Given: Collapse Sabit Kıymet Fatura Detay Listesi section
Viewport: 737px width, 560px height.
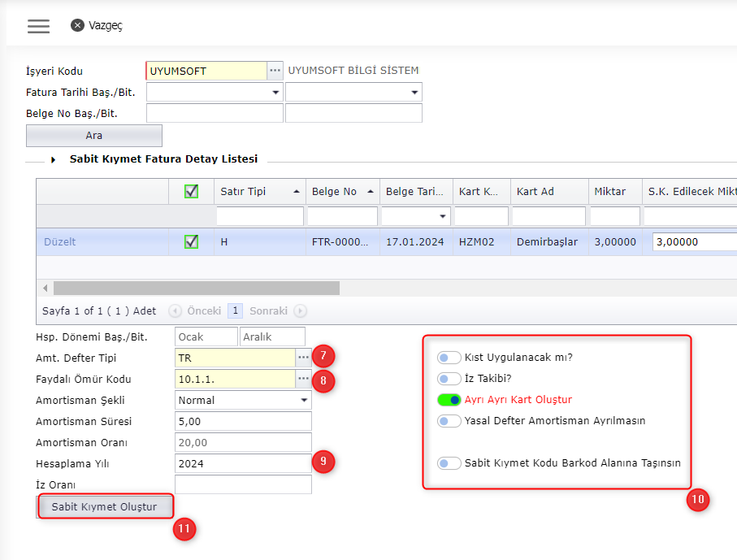Looking at the screenshot, I should 54,160.
